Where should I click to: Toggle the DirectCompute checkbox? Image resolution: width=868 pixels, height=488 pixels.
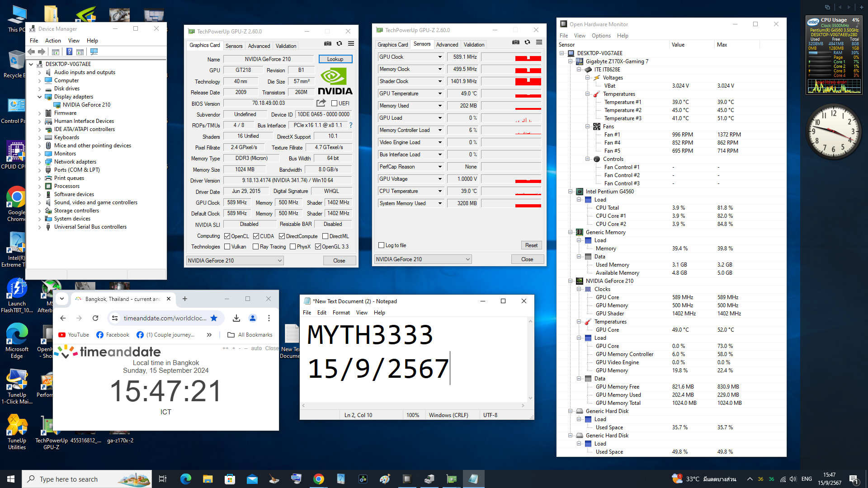pos(282,236)
